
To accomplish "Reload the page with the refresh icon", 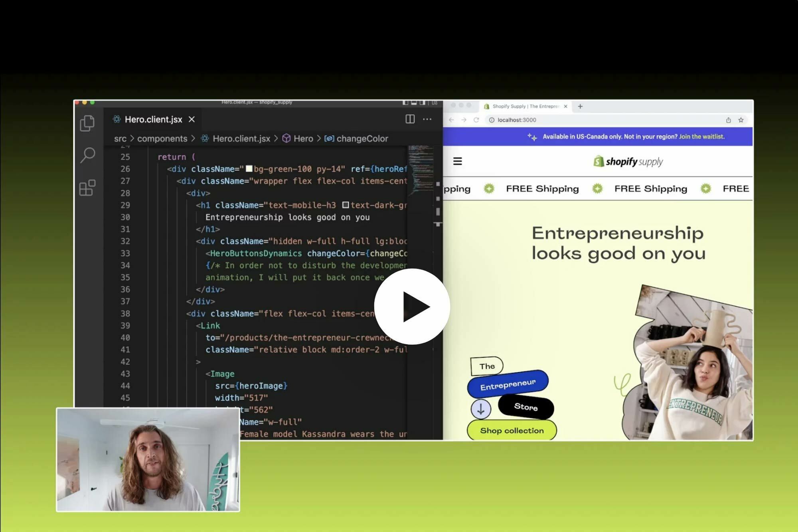I will 476,120.
